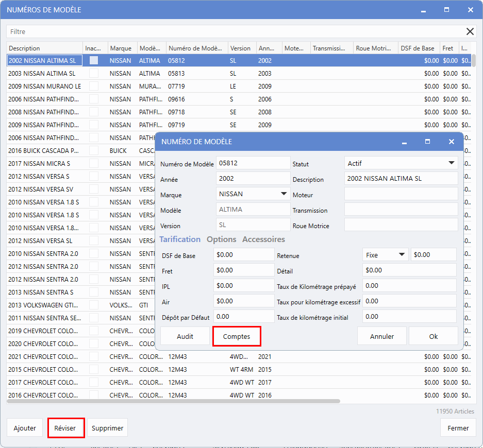Select the 2013 NISSAN SENTRA S row
The width and height of the screenshot is (483, 448).
(x=81, y=292)
